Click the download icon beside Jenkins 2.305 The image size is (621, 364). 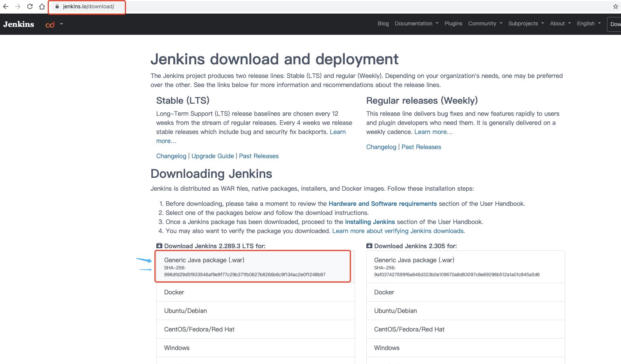click(369, 246)
